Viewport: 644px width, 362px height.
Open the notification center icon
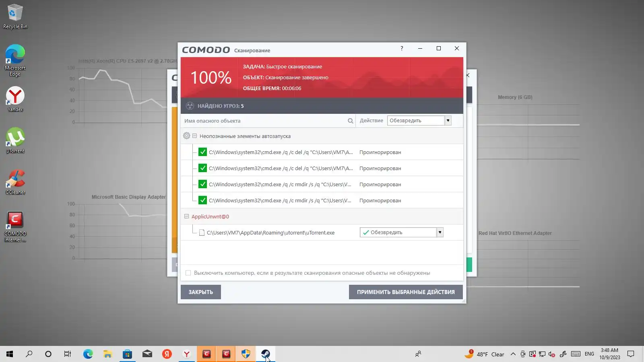click(x=631, y=354)
